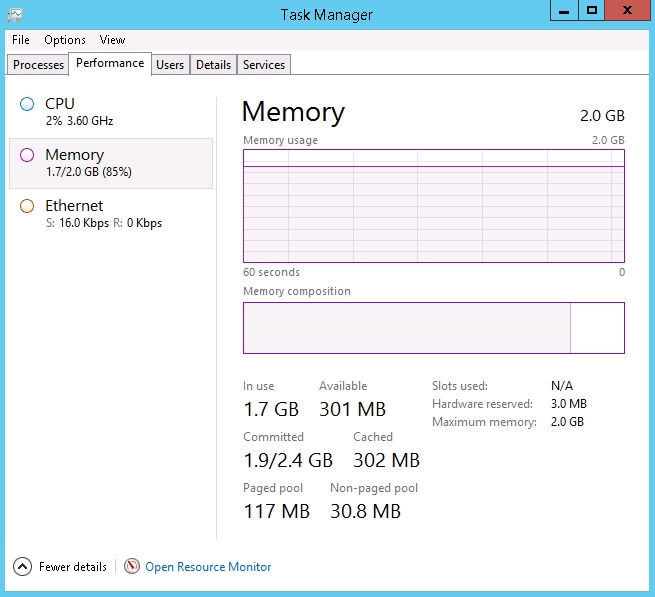
Task: Click the Slots used N/A value
Action: [562, 386]
